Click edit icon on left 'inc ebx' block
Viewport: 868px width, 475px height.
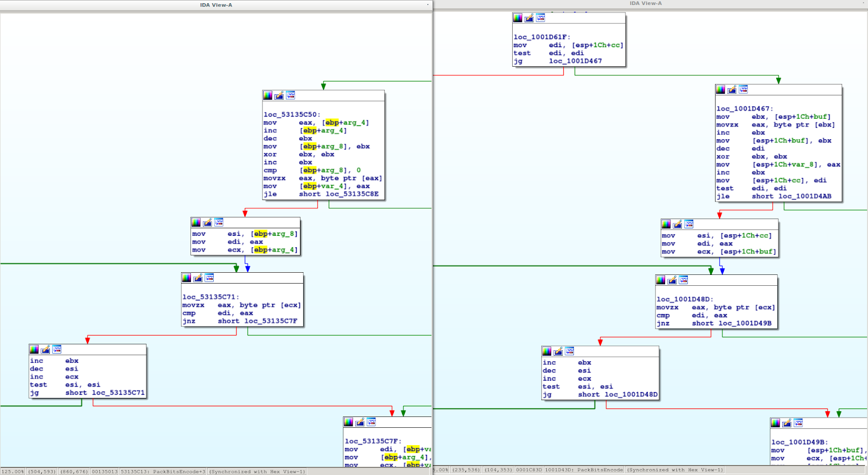46,349
